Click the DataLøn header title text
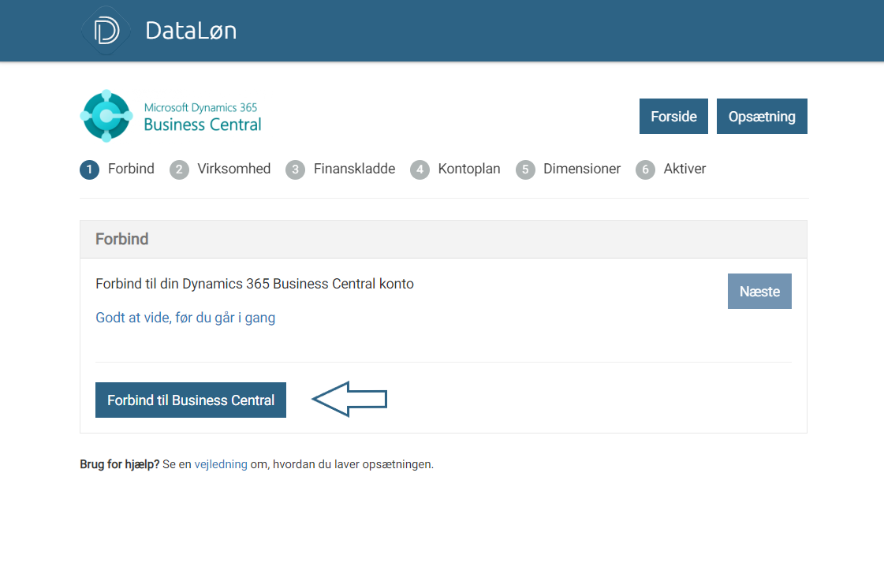Image resolution: width=884 pixels, height=588 pixels. tap(191, 31)
